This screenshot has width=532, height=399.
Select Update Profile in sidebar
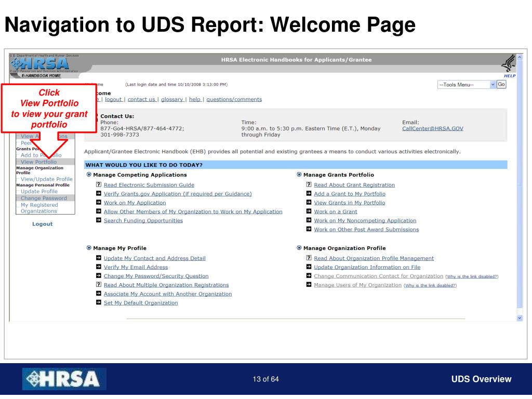(39, 191)
